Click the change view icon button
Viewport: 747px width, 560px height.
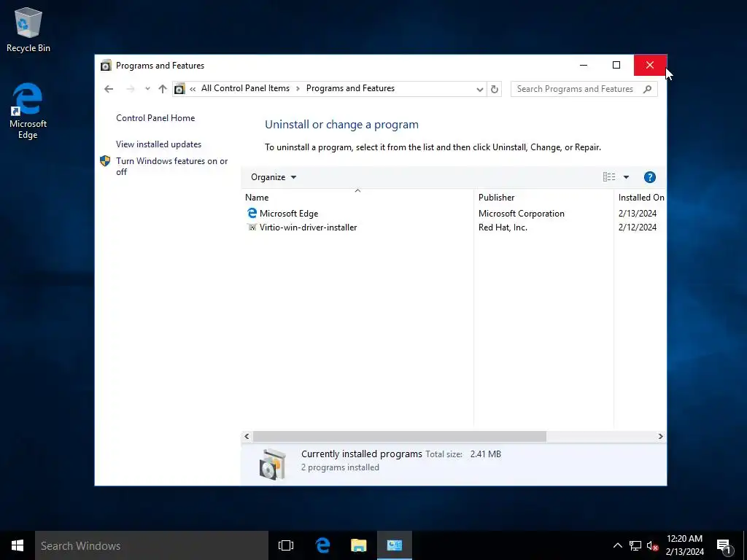click(x=609, y=177)
